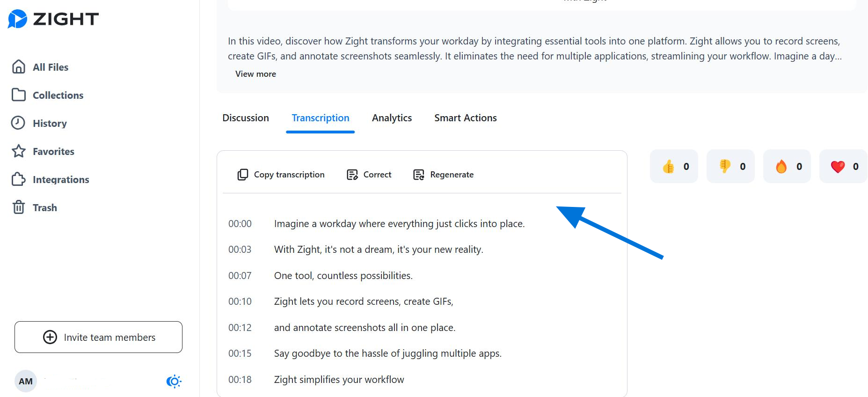This screenshot has height=397, width=868.
Task: Open the Collections folder icon
Action: click(x=19, y=95)
